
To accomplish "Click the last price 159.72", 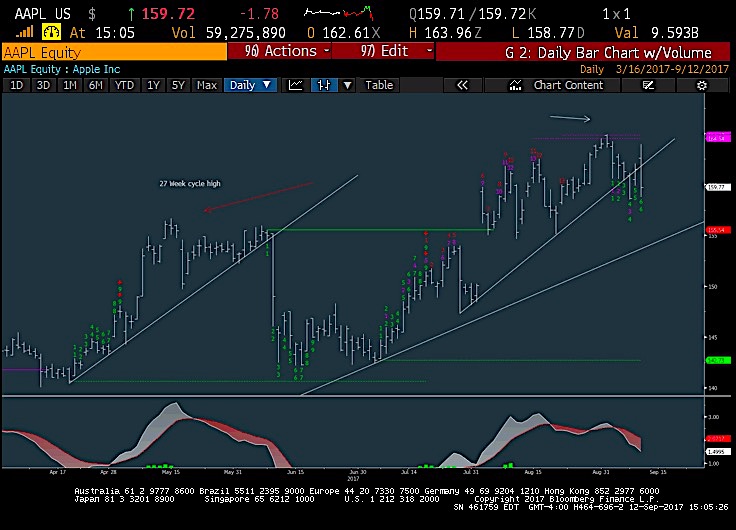I will pos(168,14).
